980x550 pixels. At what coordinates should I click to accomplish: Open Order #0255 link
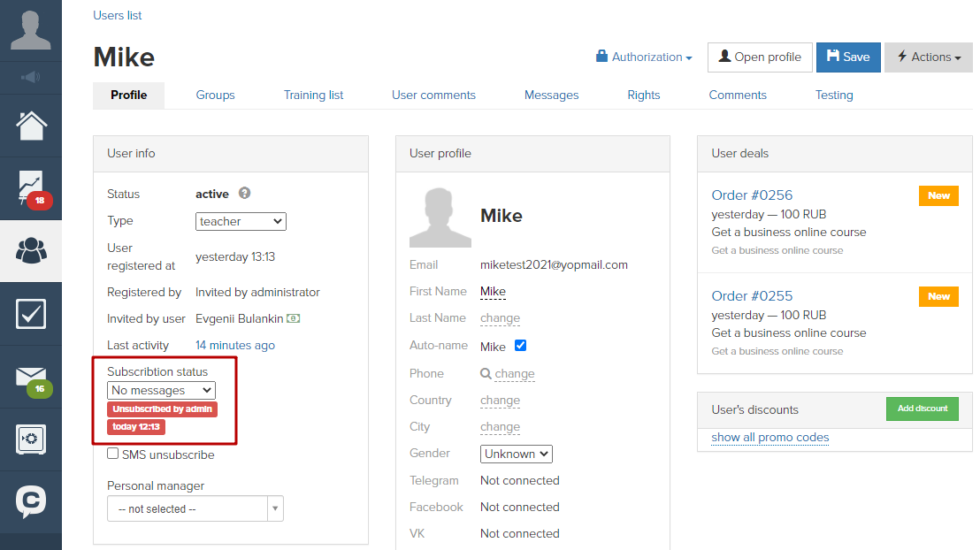tap(752, 295)
